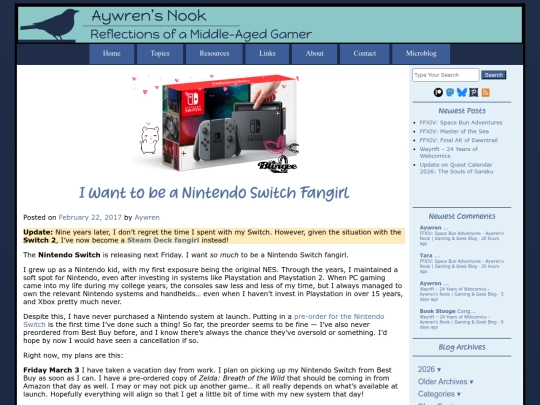Open the Microblog menu item
This screenshot has width=540, height=405.
[421, 54]
